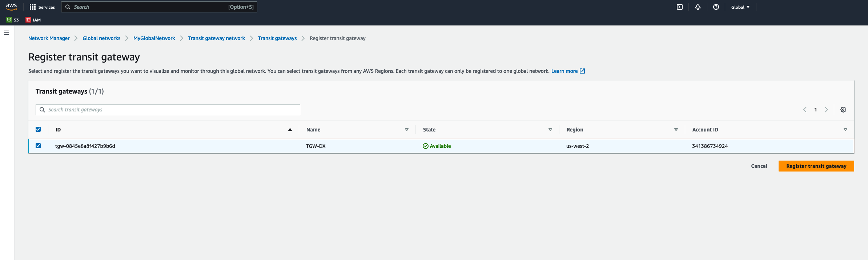Sort by ID column arrow
868x260 pixels.
click(290, 130)
